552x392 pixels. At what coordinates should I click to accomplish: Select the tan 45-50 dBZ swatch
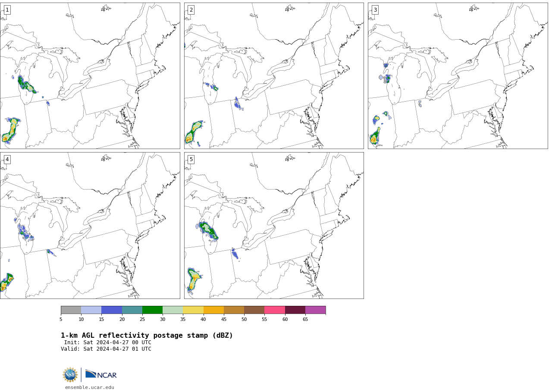[234, 310]
